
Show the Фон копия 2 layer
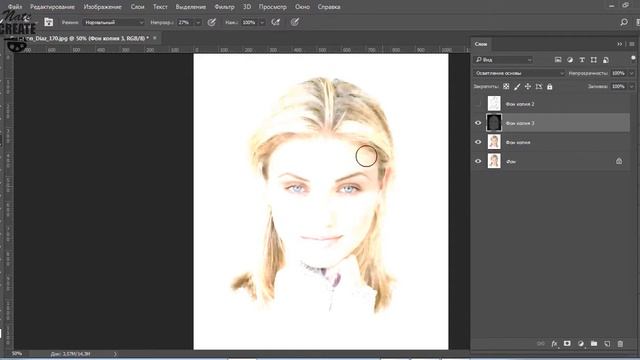coord(478,104)
